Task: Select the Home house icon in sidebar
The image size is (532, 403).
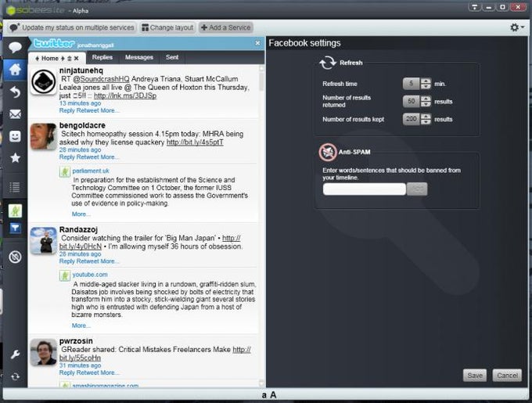Action: tap(15, 70)
